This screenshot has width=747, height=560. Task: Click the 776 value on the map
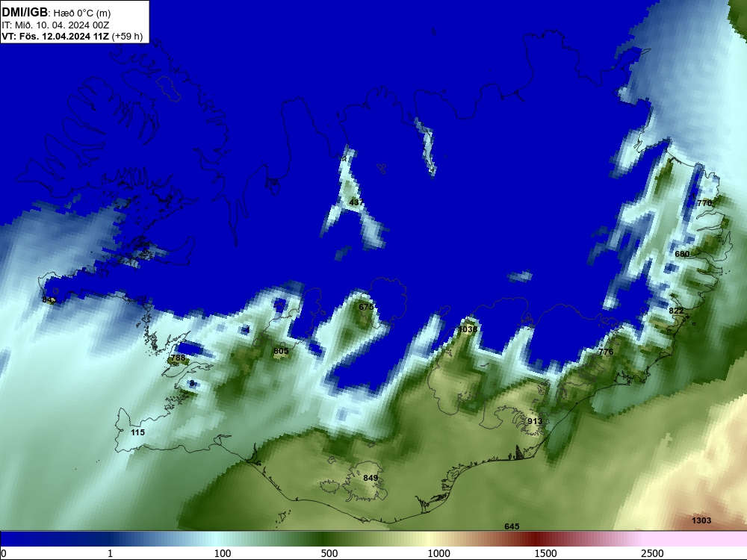coord(606,352)
